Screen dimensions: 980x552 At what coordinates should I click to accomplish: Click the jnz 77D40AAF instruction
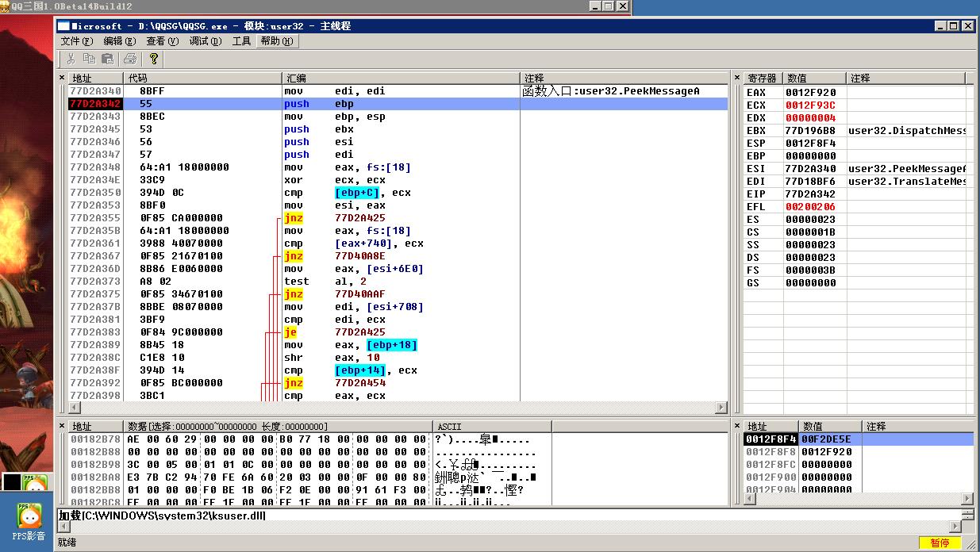pyautogui.click(x=334, y=294)
